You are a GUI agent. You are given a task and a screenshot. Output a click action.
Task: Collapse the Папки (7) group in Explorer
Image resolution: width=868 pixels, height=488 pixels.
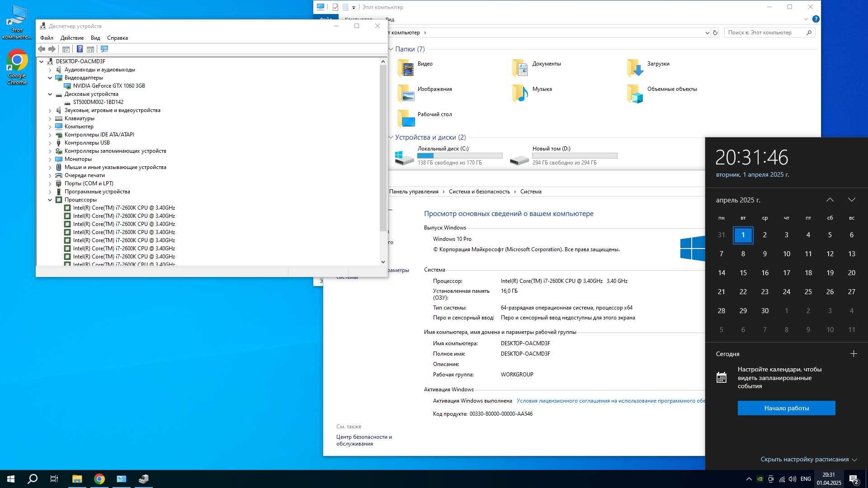[391, 49]
